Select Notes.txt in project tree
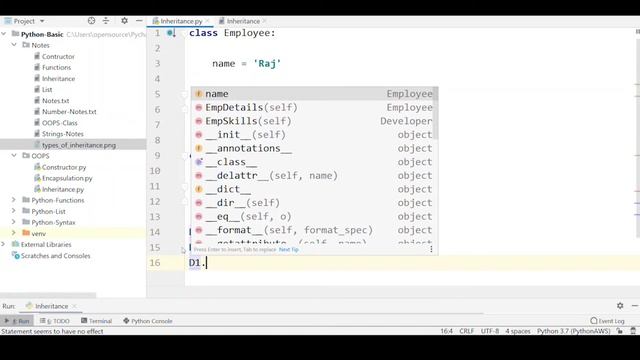 pyautogui.click(x=56, y=100)
